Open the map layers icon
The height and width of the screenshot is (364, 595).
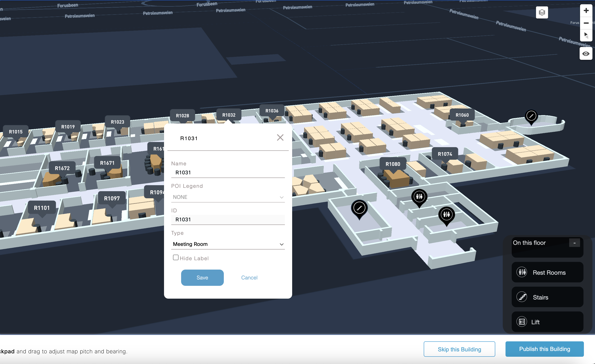pyautogui.click(x=542, y=12)
